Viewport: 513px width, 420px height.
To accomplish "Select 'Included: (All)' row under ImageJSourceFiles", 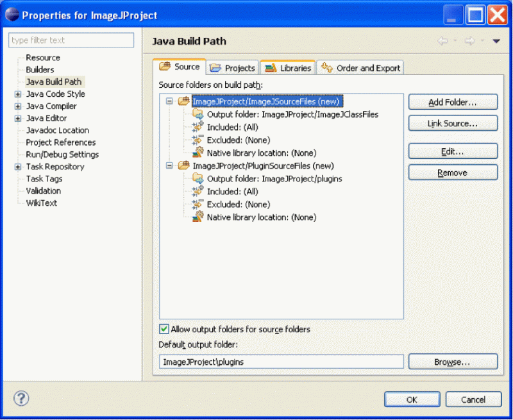I will [233, 127].
